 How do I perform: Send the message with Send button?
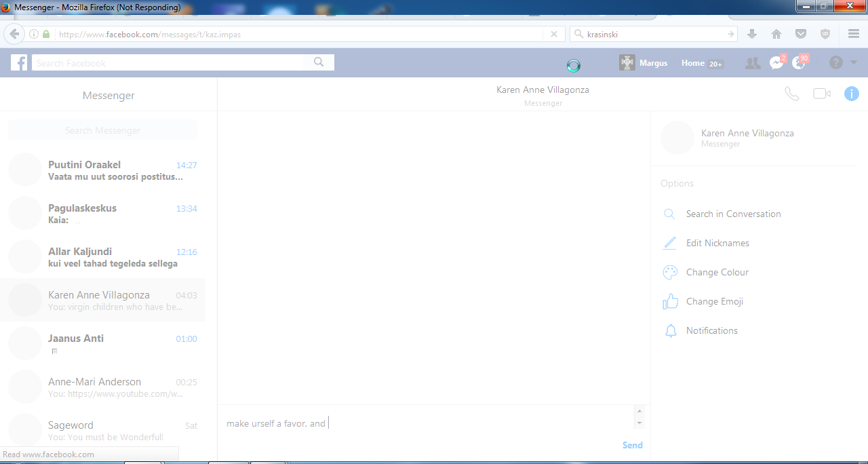[632, 445]
